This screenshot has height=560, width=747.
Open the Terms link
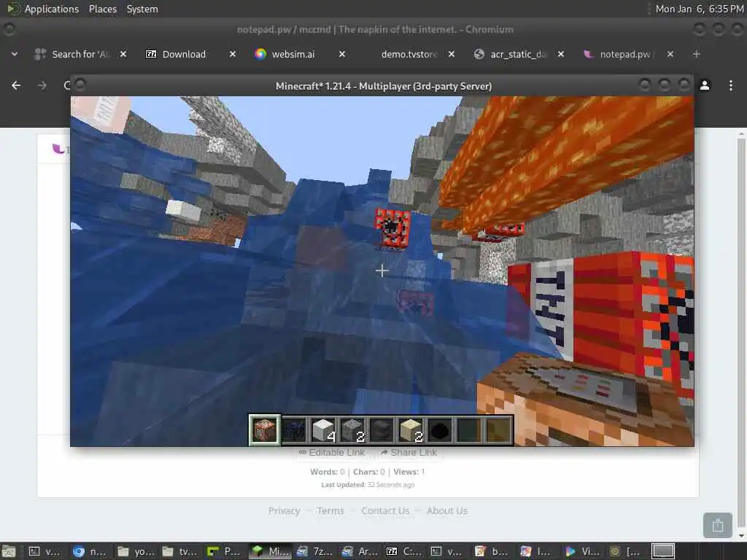pyautogui.click(x=330, y=510)
